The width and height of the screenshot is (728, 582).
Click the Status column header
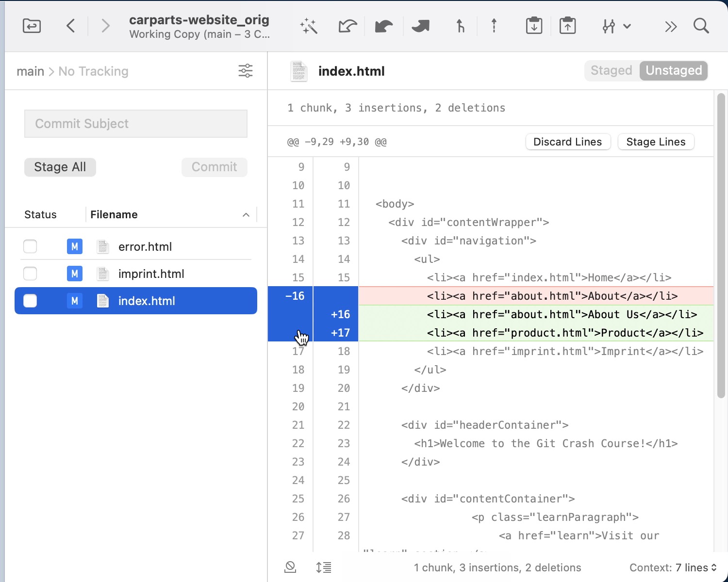[x=40, y=215]
